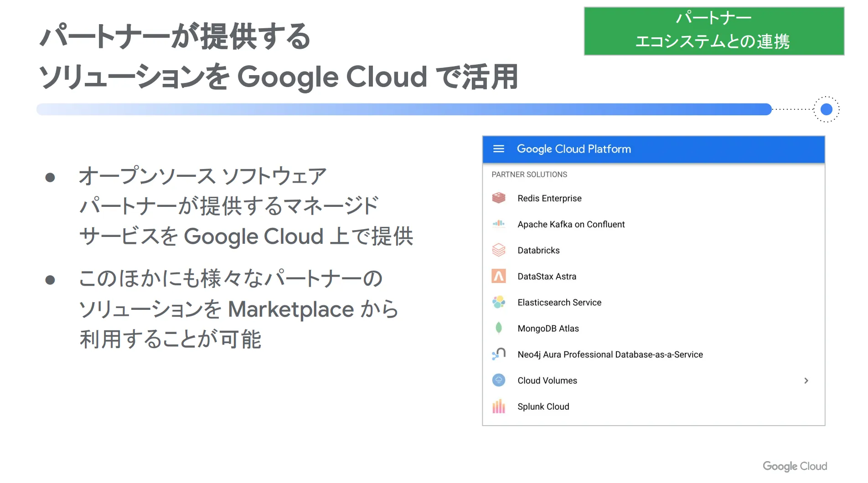
Task: Select MongoDB Atlas menu entry
Action: pos(653,328)
